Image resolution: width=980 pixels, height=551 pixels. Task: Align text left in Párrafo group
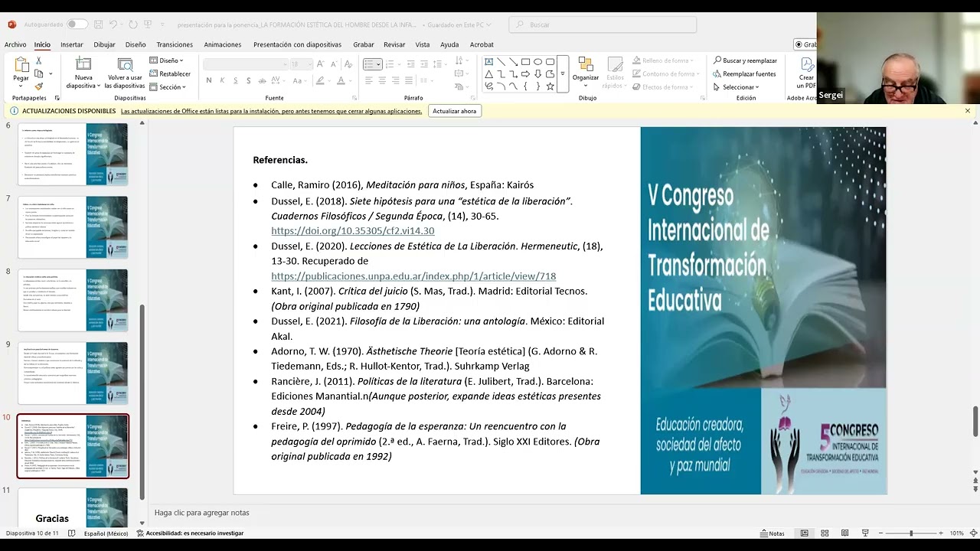coord(368,80)
